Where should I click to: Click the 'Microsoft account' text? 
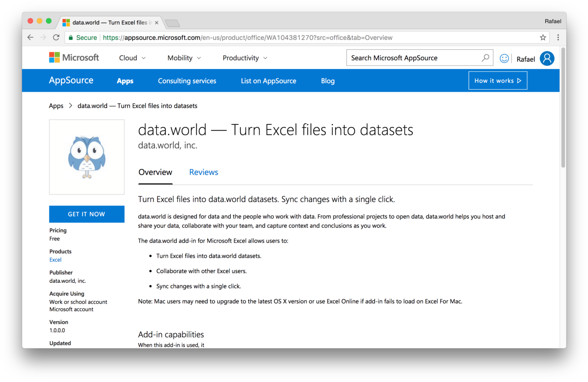point(71,309)
